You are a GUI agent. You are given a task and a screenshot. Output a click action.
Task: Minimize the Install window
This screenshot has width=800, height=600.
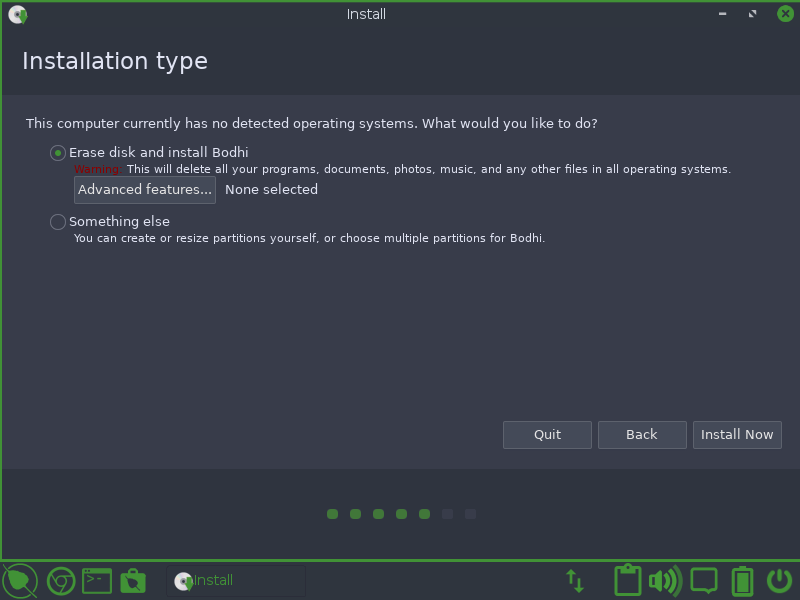pyautogui.click(x=723, y=14)
